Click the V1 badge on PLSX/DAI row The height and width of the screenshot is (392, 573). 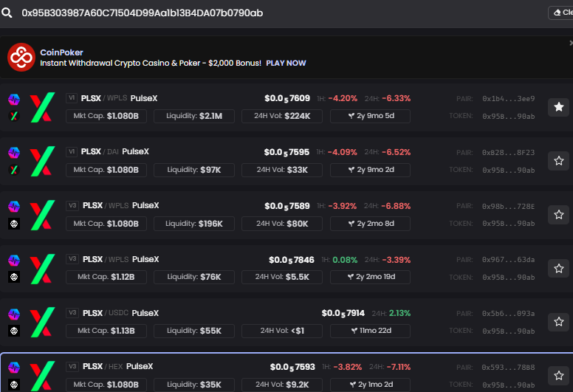72,151
